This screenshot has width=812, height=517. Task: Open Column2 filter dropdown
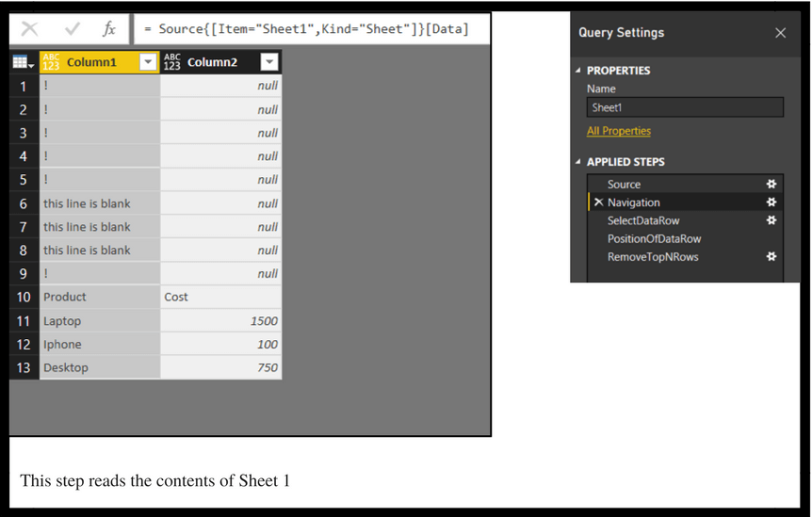tap(269, 62)
